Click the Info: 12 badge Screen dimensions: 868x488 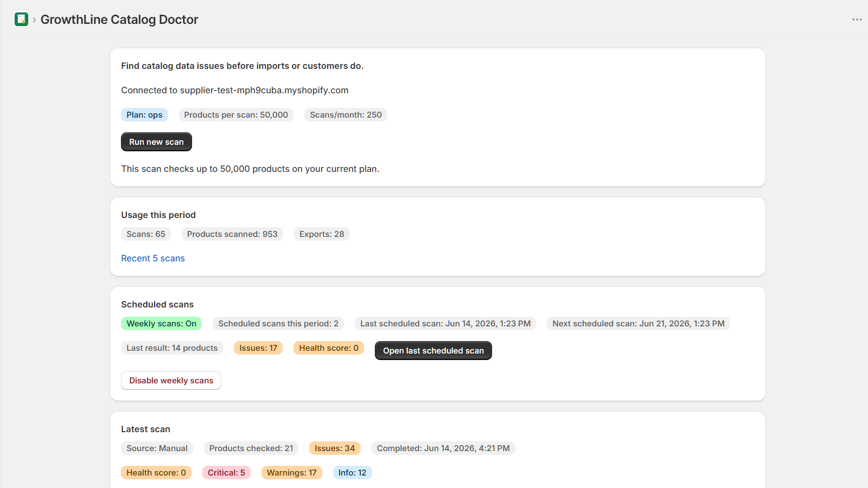(352, 473)
